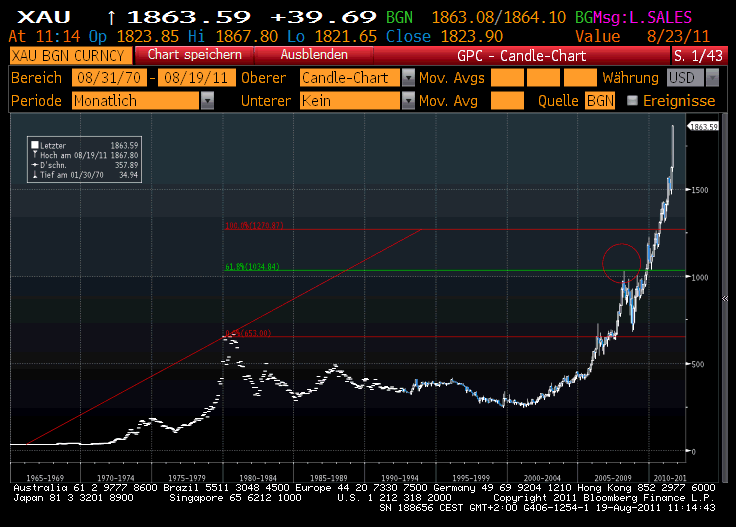
Task: Collapse the chart side panel double-arrow icon
Action: tap(725, 298)
